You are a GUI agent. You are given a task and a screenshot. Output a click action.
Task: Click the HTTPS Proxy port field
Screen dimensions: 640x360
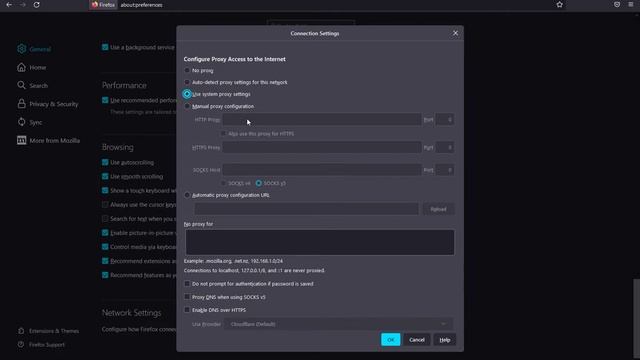pyautogui.click(x=444, y=147)
